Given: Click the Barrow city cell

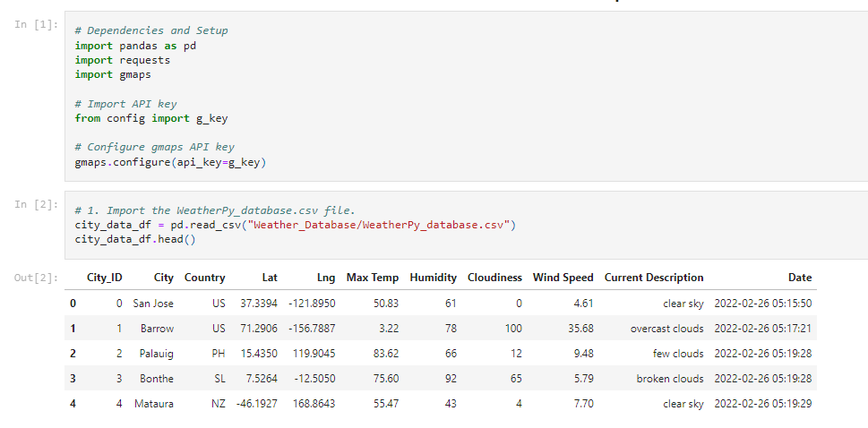Looking at the screenshot, I should pyautogui.click(x=158, y=329).
